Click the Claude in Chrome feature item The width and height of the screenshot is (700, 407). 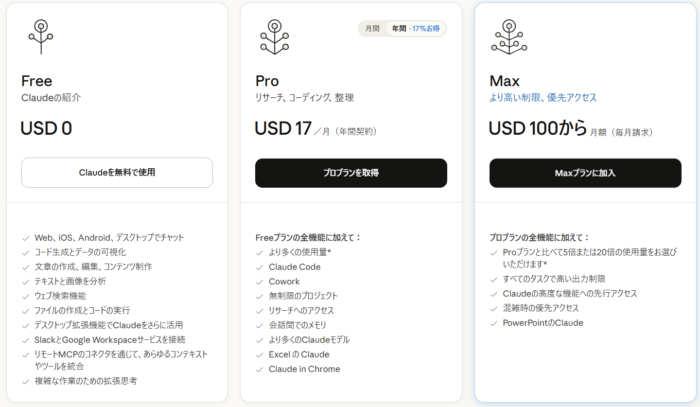click(x=303, y=369)
